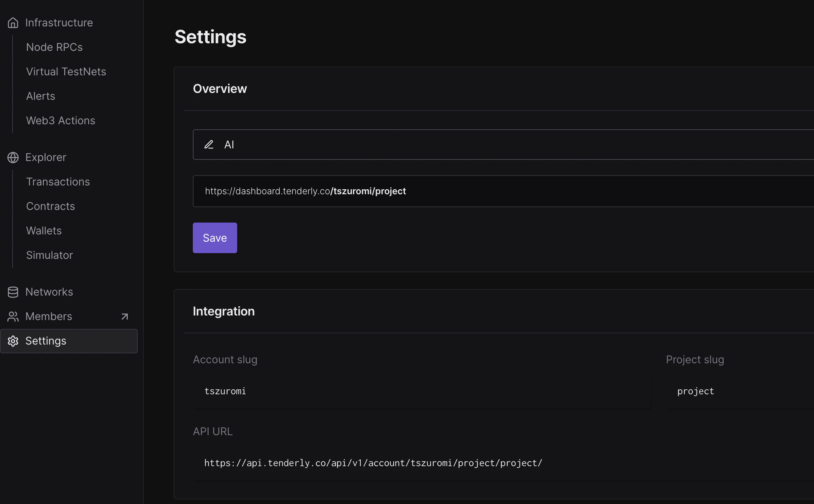Navigate to Web3 Actions

60,121
